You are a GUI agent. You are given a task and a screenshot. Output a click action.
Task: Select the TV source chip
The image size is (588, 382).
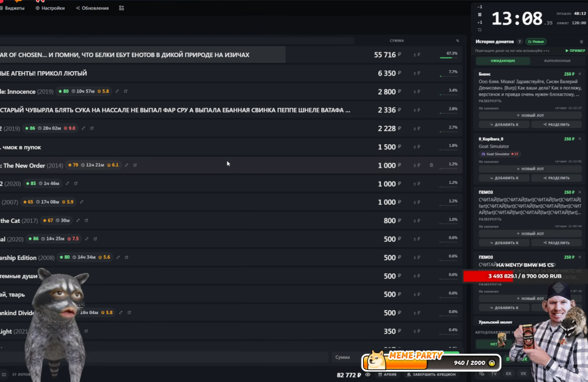click(494, 374)
